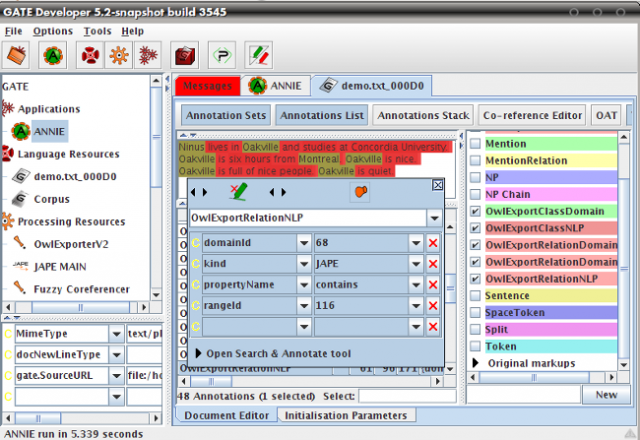Viewport: 640px width, 440px height.
Task: Open the contains value dropdown
Action: pyautogui.click(x=416, y=284)
